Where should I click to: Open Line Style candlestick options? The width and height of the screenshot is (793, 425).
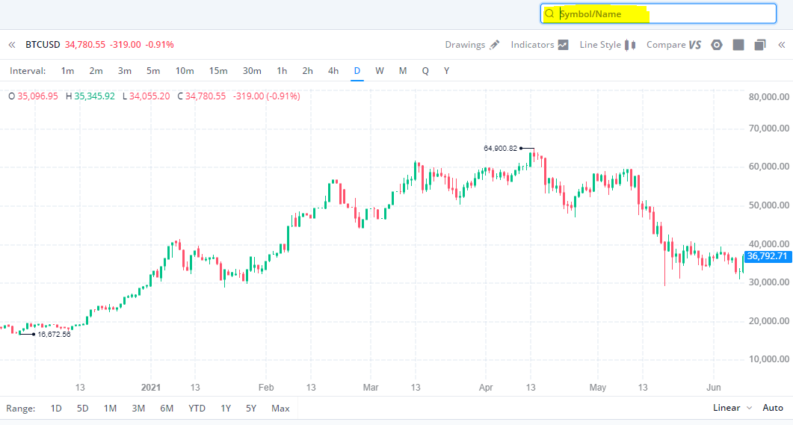click(630, 45)
